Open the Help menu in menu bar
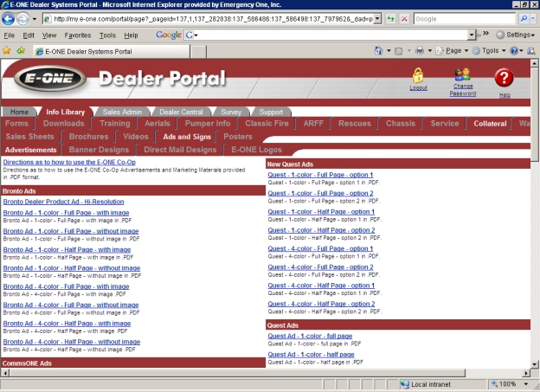540x392 pixels. (x=131, y=35)
